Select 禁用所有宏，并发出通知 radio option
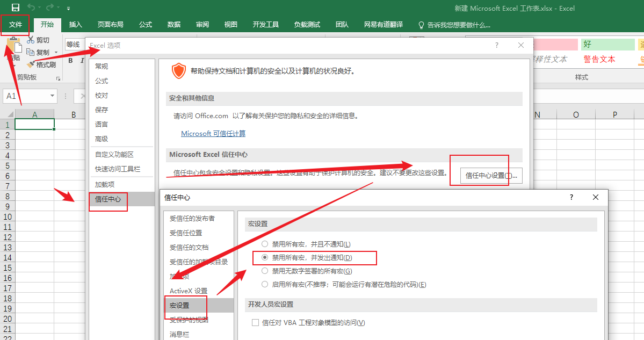 tap(265, 257)
